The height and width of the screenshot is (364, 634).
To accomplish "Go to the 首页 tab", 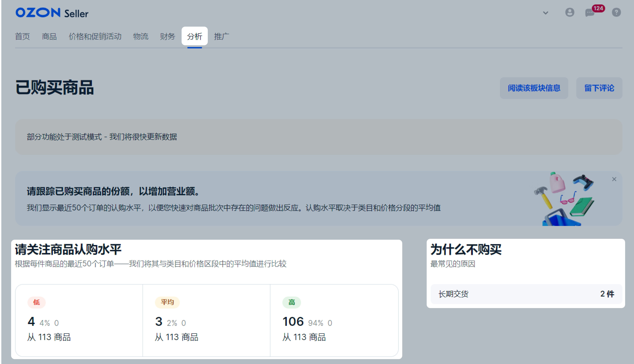I will tap(23, 37).
